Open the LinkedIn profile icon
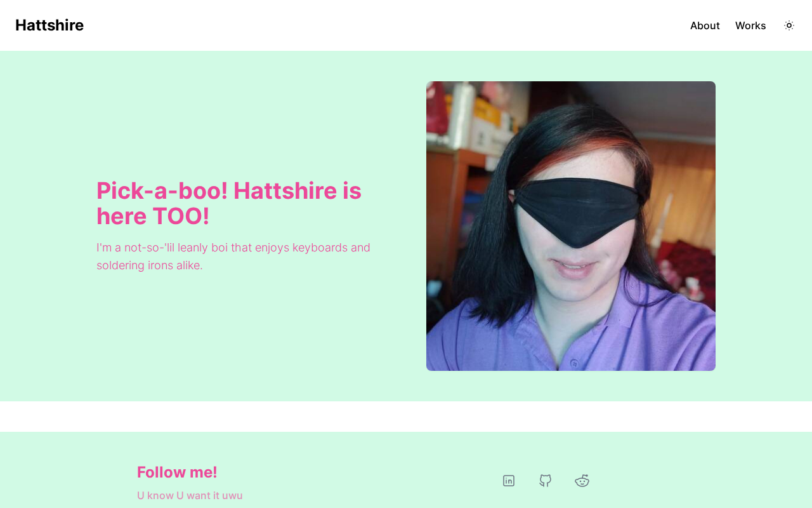Image resolution: width=812 pixels, height=508 pixels. click(509, 481)
